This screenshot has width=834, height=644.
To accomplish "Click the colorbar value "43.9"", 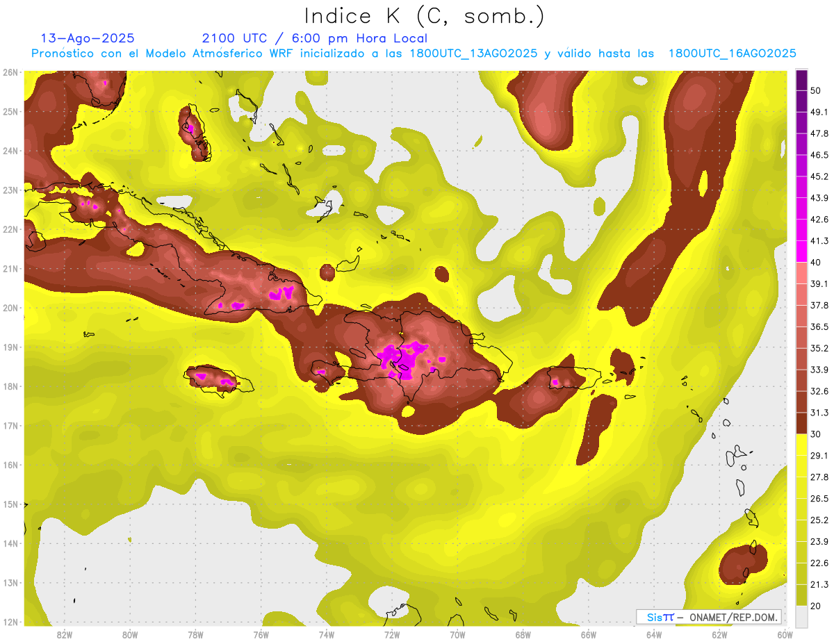I will [819, 198].
